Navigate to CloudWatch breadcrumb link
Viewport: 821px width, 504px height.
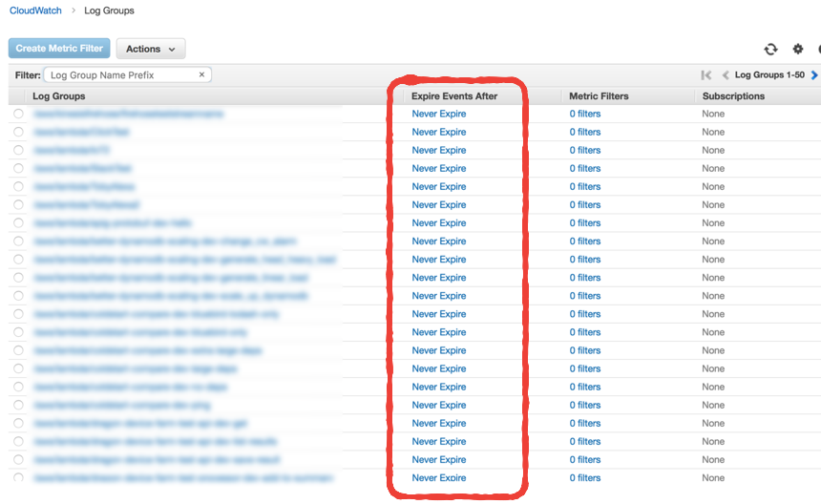point(35,10)
